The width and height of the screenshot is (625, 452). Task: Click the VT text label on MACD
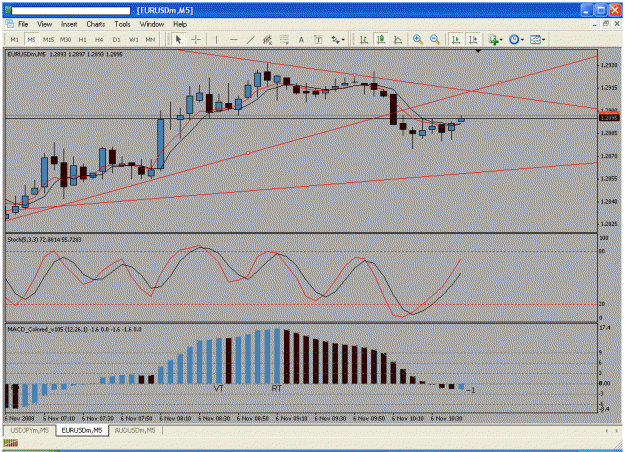click(218, 388)
